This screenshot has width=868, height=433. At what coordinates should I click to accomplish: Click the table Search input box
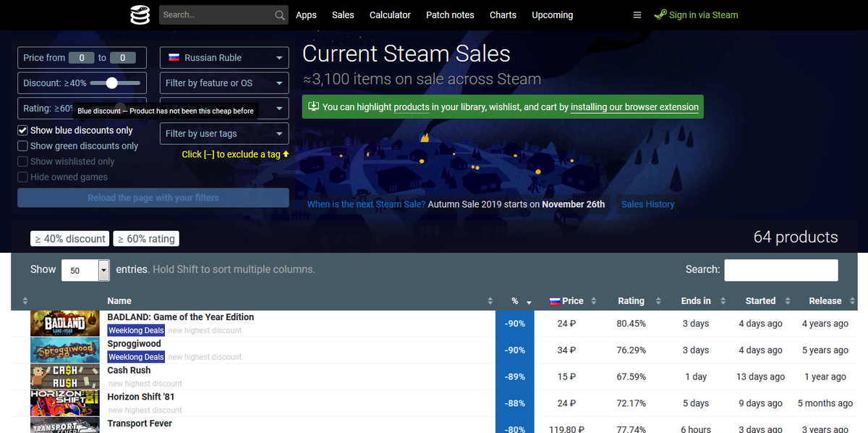tap(781, 270)
